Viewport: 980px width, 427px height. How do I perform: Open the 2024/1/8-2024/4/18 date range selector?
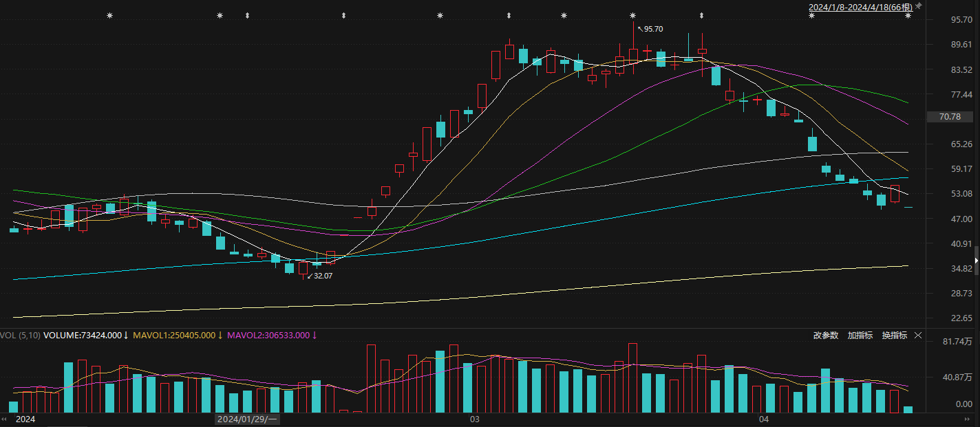(860, 6)
